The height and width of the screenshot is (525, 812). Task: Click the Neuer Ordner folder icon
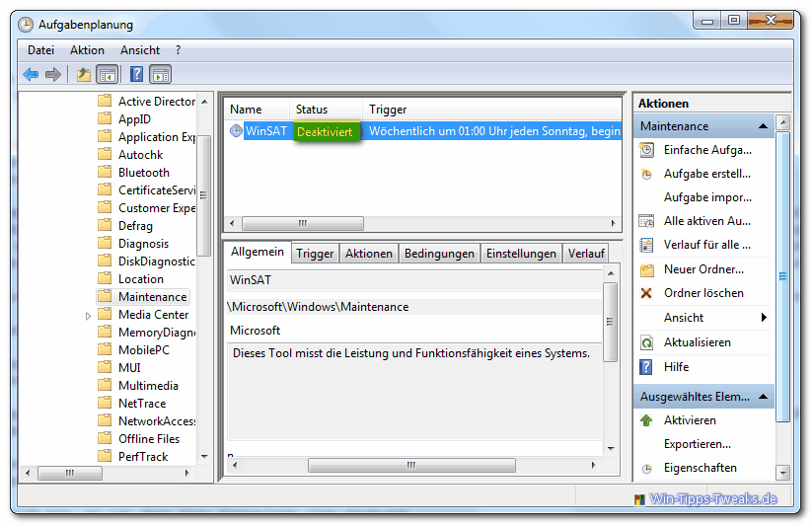pyautogui.click(x=646, y=269)
